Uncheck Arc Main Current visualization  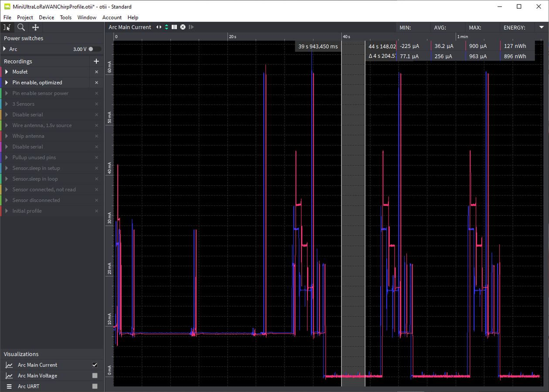(x=95, y=365)
